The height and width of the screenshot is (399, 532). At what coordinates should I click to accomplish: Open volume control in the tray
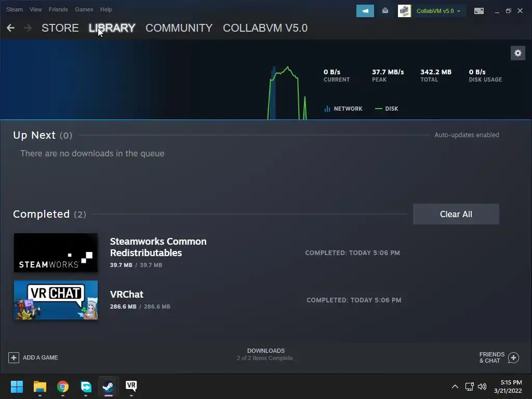pos(482,387)
